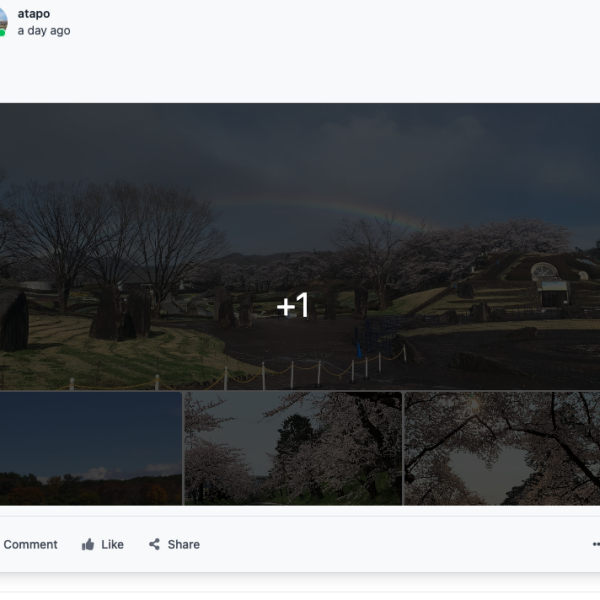Click the Like text label
Viewport: 600px width, 600px height.
click(x=112, y=544)
